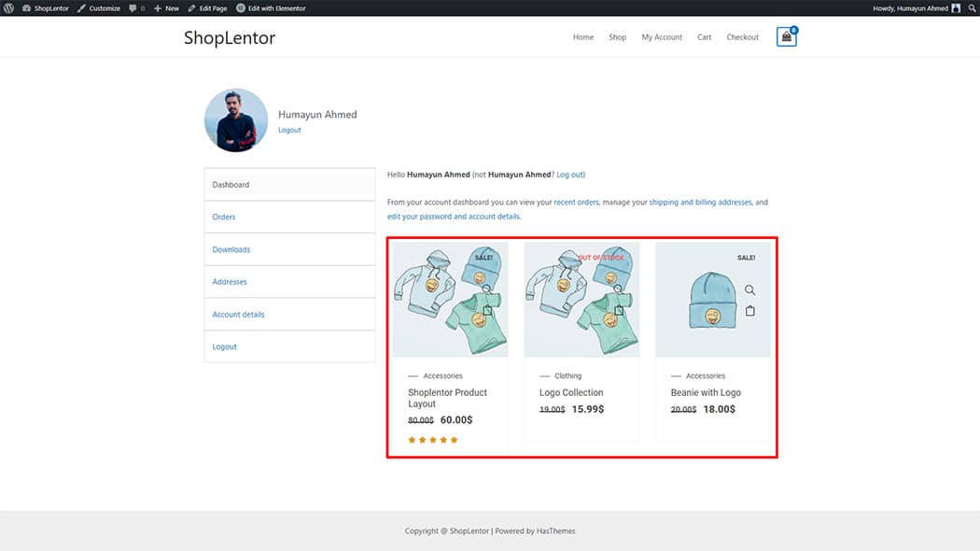Click Customize in the admin bar
Image resolution: width=980 pixels, height=551 pixels.
tap(99, 8)
